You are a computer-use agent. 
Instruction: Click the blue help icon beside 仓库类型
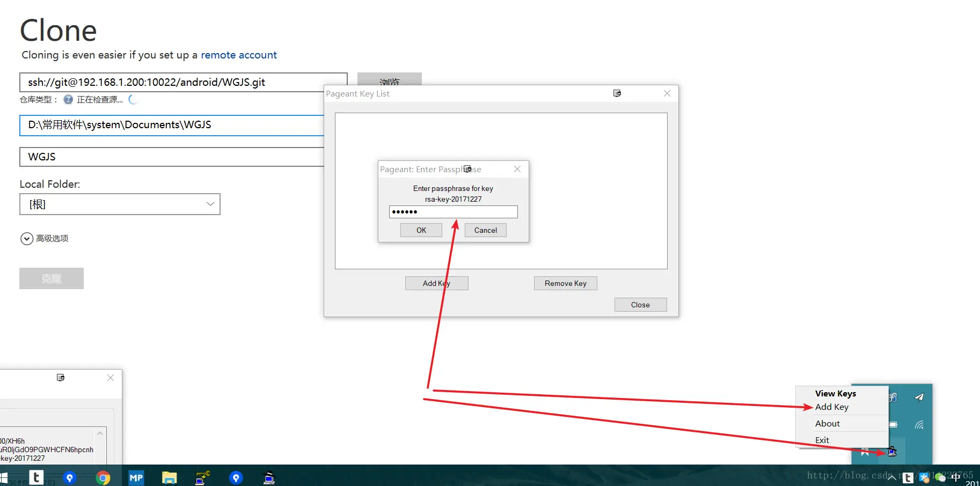pos(68,99)
